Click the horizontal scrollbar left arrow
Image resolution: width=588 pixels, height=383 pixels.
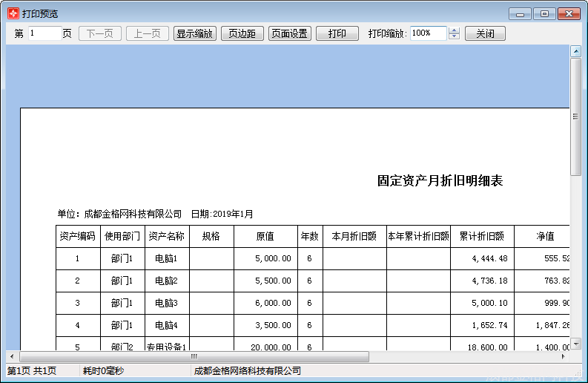tap(11, 356)
